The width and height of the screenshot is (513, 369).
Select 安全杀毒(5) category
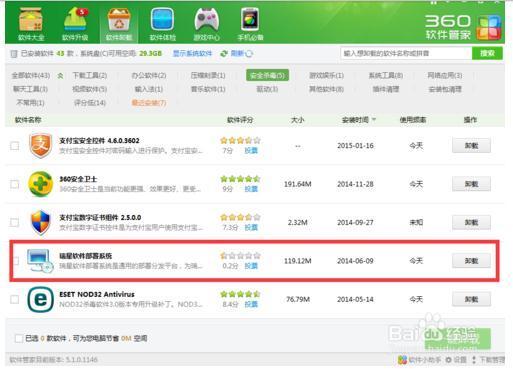267,75
